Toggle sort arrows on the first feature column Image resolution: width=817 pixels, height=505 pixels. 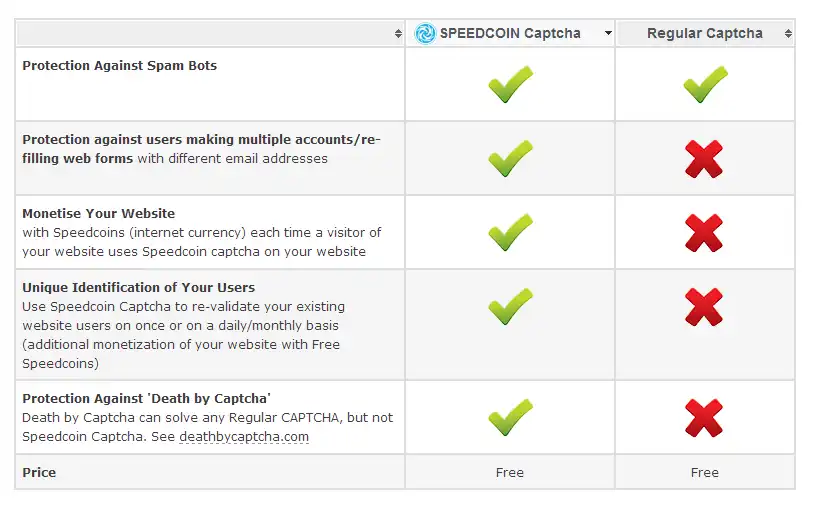tap(398, 34)
